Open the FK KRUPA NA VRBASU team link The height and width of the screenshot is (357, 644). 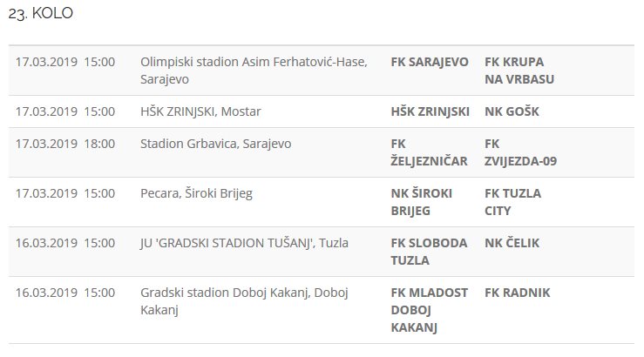point(519,71)
